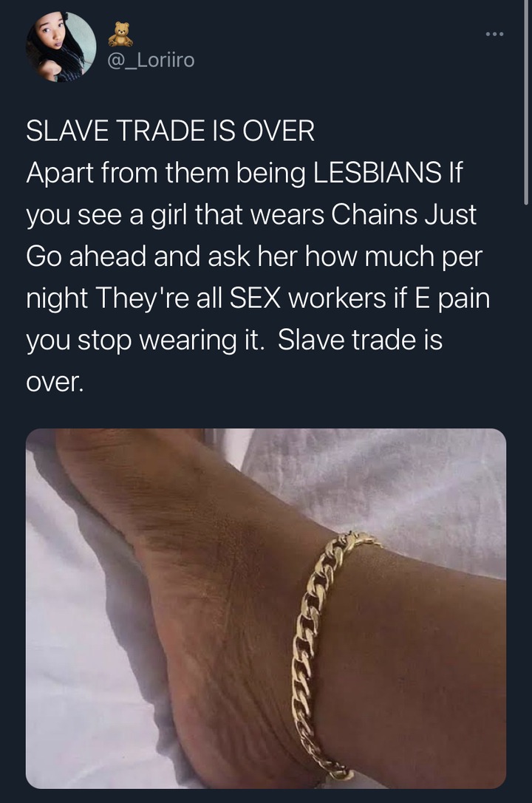Click the final word 'over.' of the tweet
This screenshot has height=803, width=532.
click(x=54, y=383)
